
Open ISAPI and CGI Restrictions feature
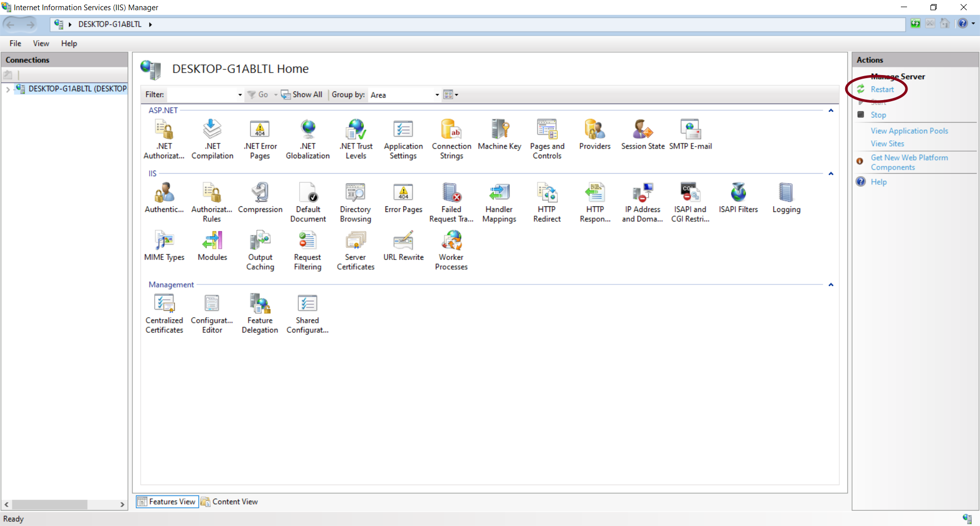tap(690, 203)
